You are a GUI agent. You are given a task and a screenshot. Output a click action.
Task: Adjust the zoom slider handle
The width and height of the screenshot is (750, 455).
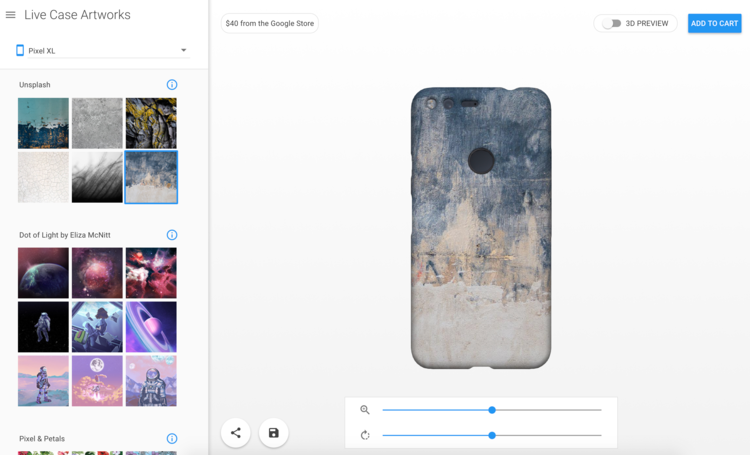(x=492, y=410)
